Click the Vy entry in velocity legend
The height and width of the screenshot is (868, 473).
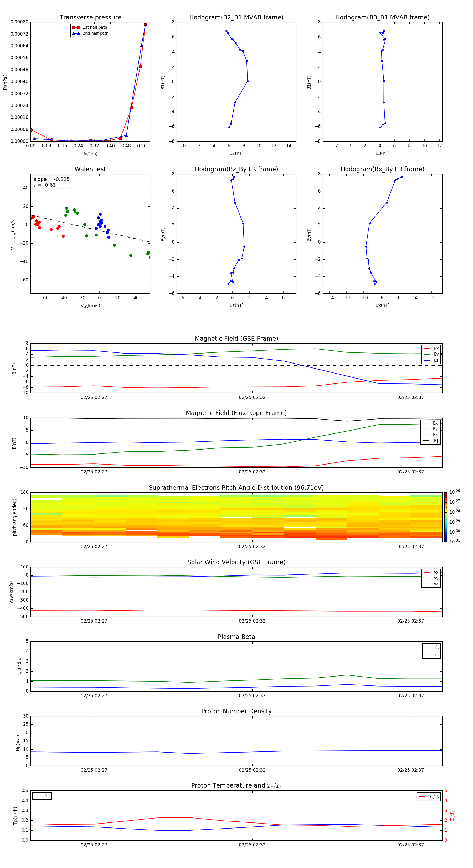tap(431, 578)
